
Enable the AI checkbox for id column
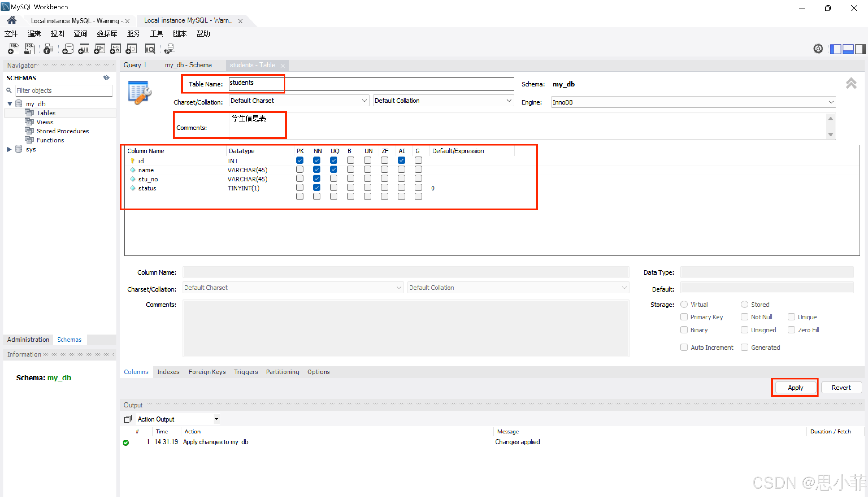coord(401,161)
